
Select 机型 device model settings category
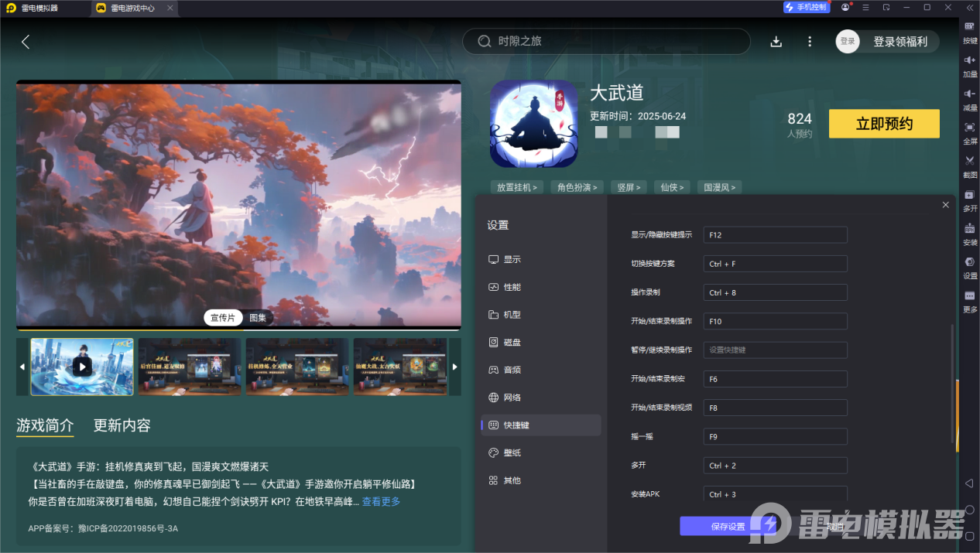(541, 315)
